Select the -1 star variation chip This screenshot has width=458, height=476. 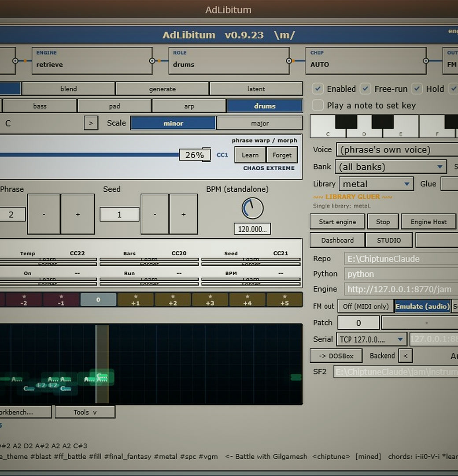pyautogui.click(x=61, y=300)
